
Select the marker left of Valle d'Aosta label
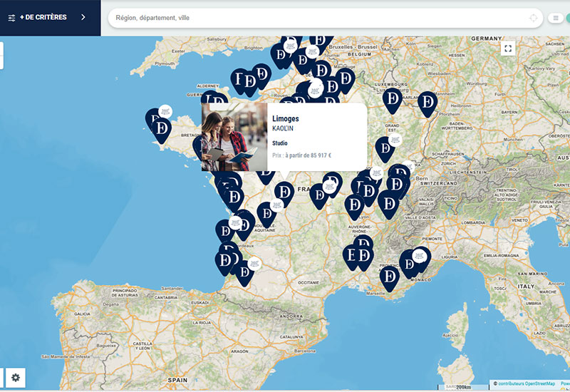pyautogui.click(x=388, y=204)
